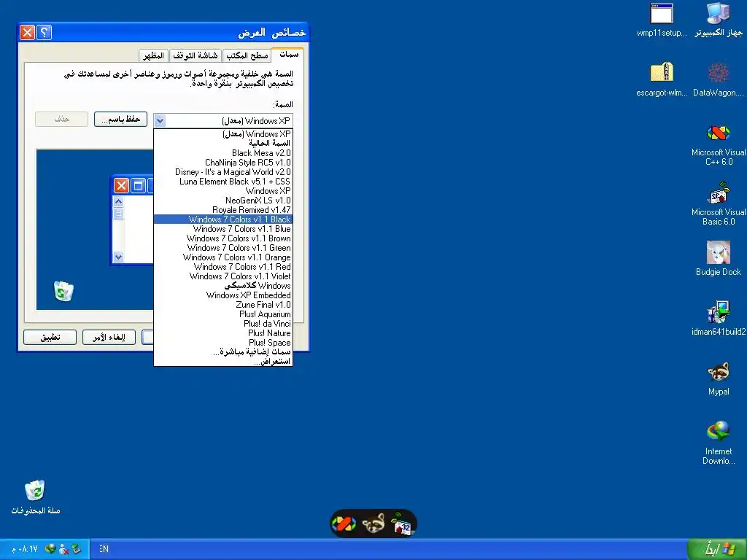
Task: Click the Mypal raccoon icon in the dock
Action: pyautogui.click(x=373, y=524)
